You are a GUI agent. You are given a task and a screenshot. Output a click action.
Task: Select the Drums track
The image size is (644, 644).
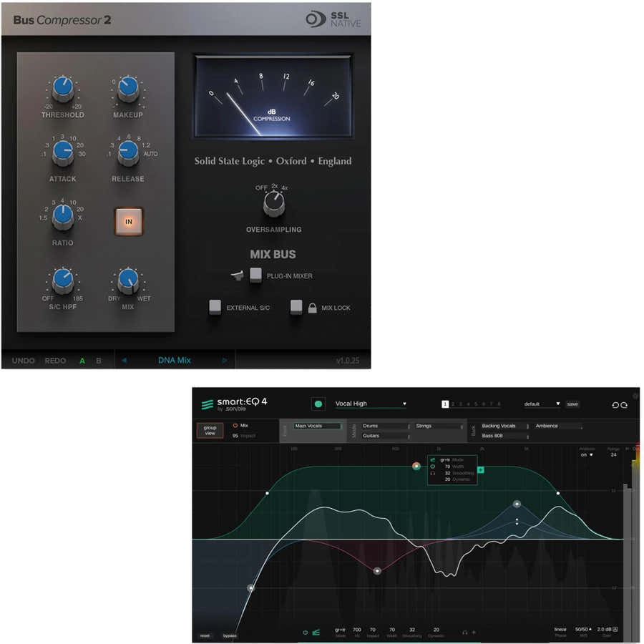pyautogui.click(x=385, y=426)
